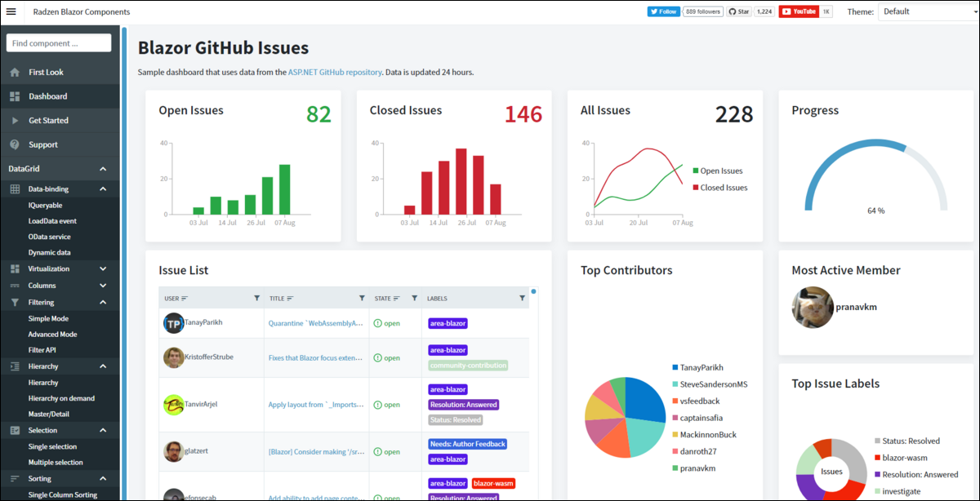Viewport: 980px width, 501px height.
Task: Open IQueryable sidebar item
Action: point(45,206)
